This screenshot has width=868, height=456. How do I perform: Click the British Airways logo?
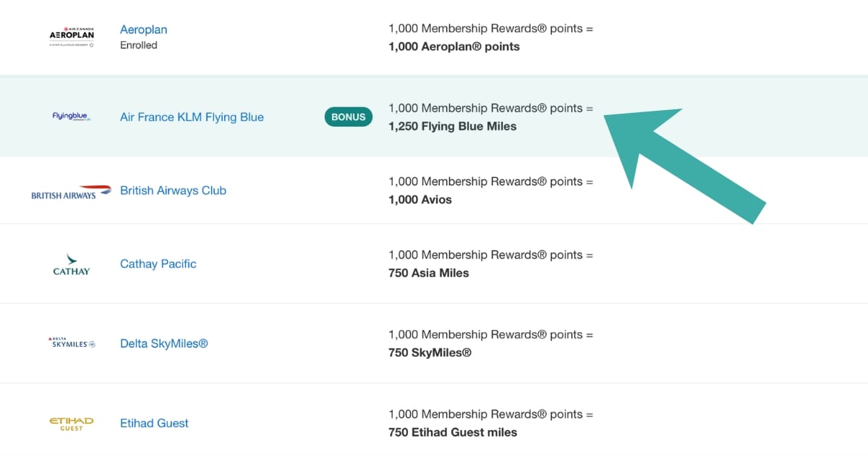click(71, 192)
